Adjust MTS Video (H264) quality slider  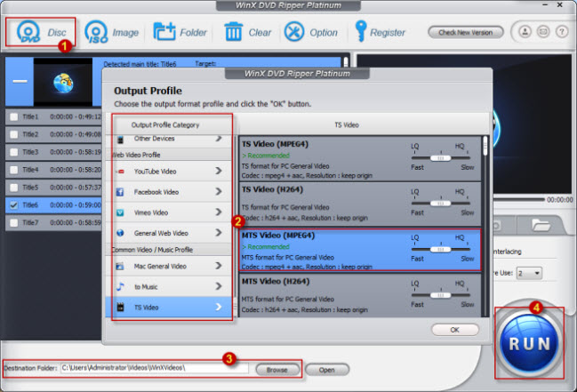coord(440,295)
